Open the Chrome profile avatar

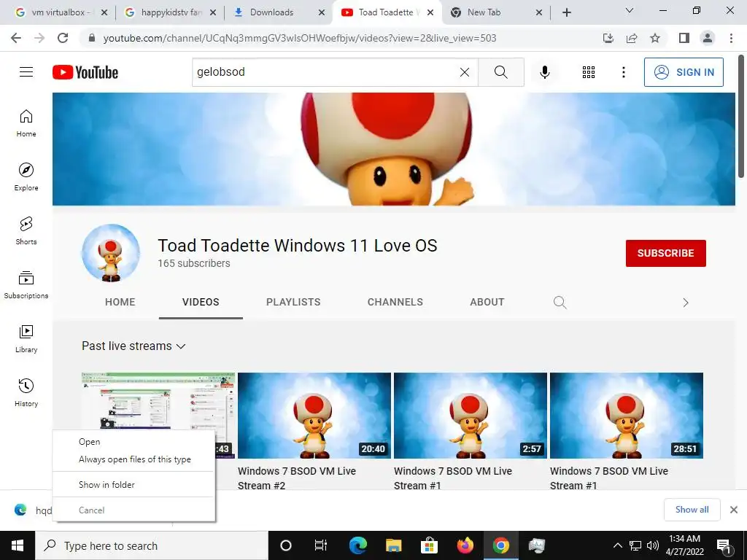pyautogui.click(x=708, y=38)
